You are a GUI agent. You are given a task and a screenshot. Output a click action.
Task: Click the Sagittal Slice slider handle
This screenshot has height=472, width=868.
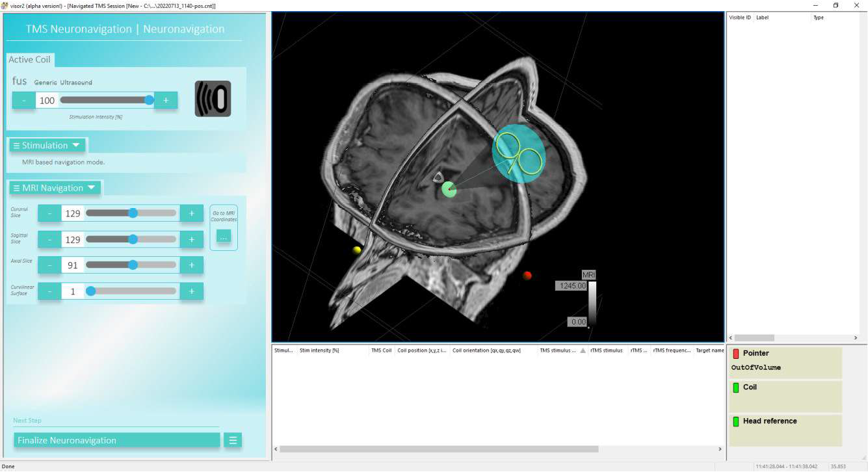pos(133,239)
